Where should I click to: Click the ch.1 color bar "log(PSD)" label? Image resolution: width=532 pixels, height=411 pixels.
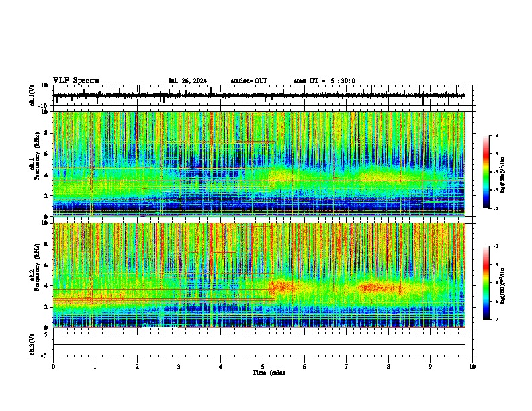click(x=502, y=175)
